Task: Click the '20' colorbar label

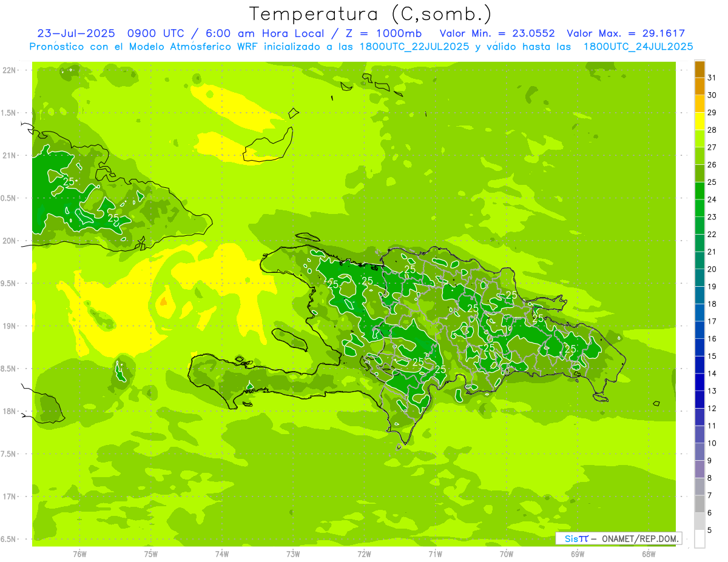Action: pos(712,269)
